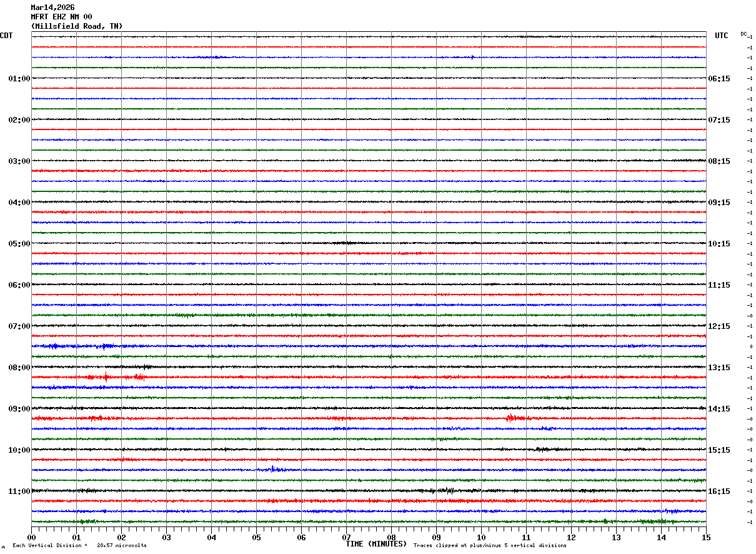Viewport: 756px width, 554px height.
Task: Click minute 14 on the time axis
Action: point(661,537)
